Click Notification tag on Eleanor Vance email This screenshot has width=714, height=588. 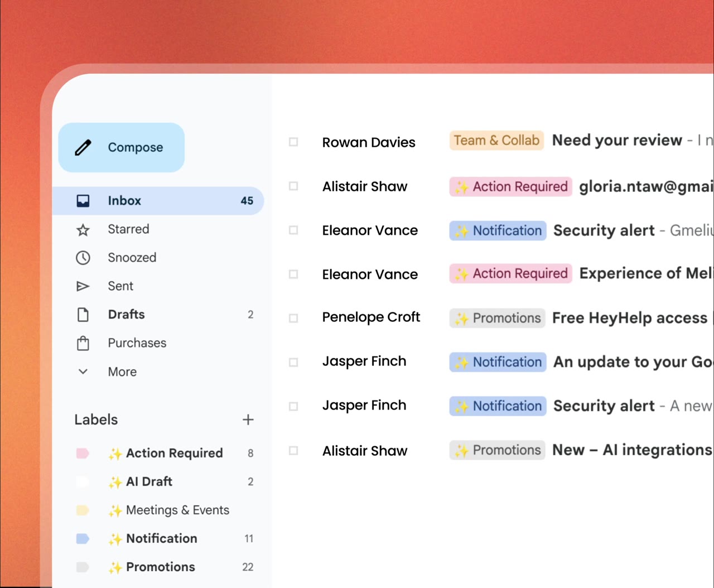tap(498, 230)
